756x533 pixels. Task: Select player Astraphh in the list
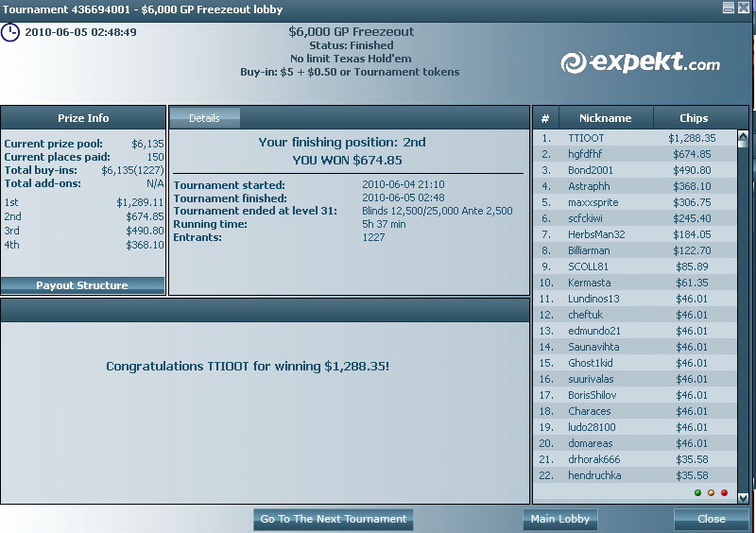(635, 186)
